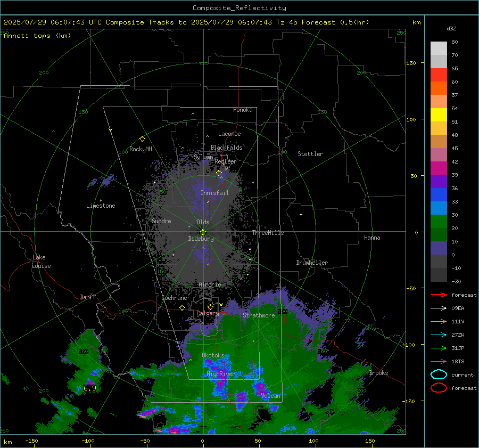Click the HighRiver town label
This screenshot has width=479, height=448.
click(221, 374)
